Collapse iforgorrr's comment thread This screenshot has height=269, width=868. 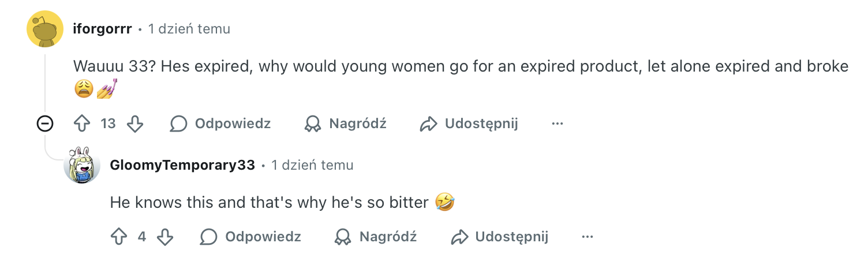[x=45, y=124]
